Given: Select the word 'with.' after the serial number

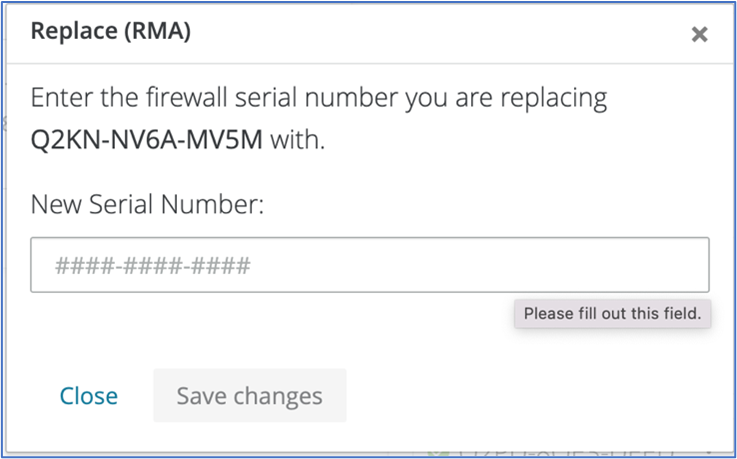Looking at the screenshot, I should (x=298, y=140).
